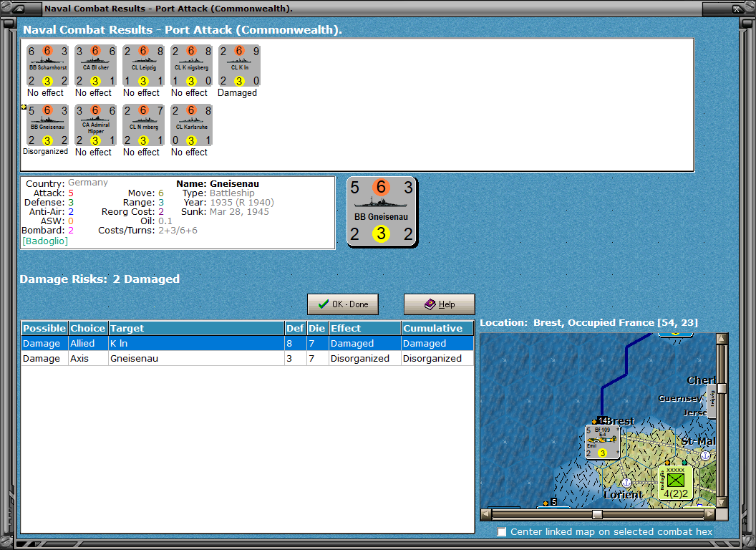Click the anchor port symbol at Lorient
The height and width of the screenshot is (550, 756).
[x=626, y=483]
